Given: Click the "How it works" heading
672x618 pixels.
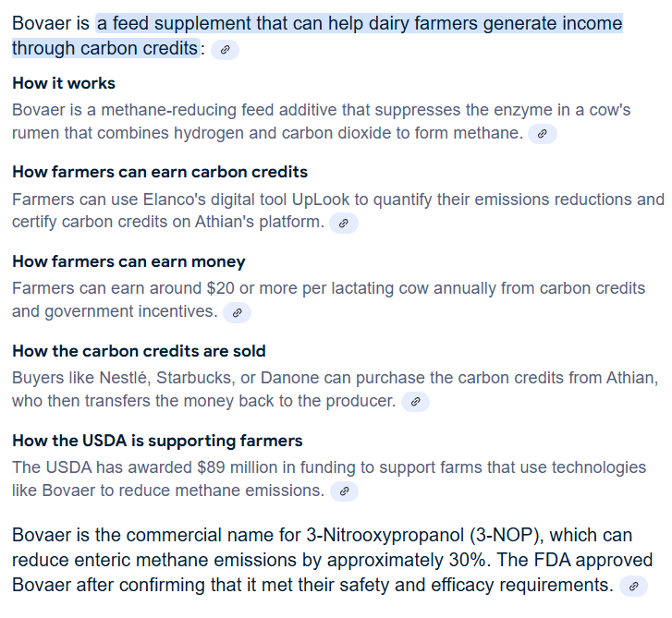Looking at the screenshot, I should (x=64, y=83).
